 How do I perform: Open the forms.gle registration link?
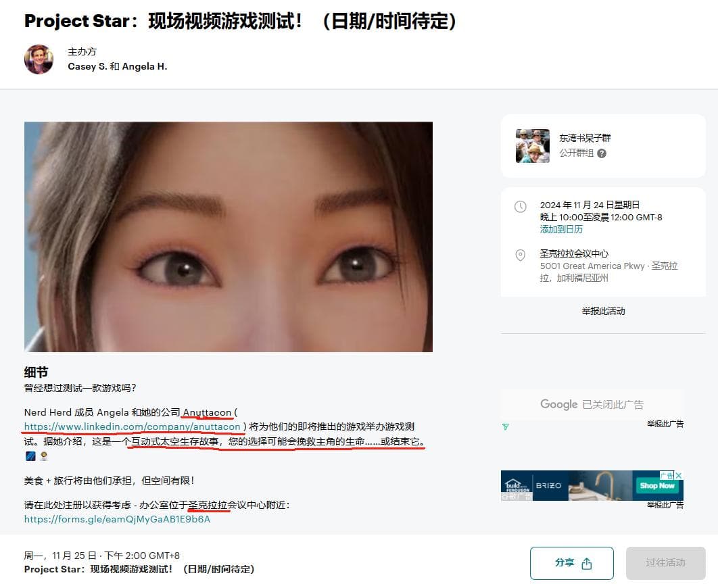(x=117, y=519)
